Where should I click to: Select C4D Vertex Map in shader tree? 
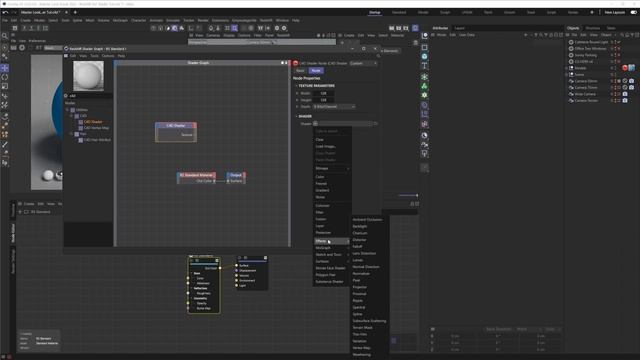coord(96,128)
